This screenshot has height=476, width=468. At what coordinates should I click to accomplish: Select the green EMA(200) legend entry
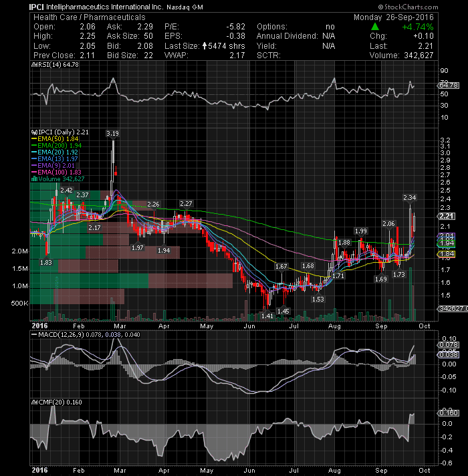[56, 146]
